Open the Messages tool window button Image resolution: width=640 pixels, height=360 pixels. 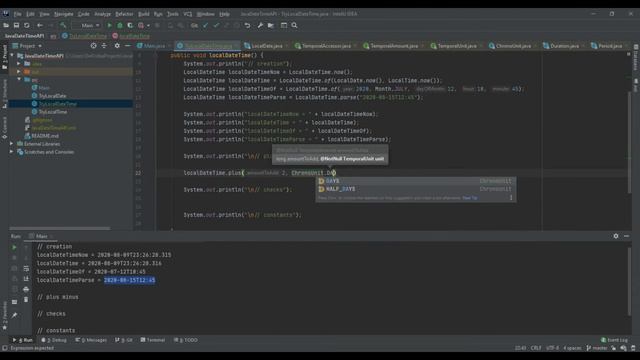tap(91, 340)
